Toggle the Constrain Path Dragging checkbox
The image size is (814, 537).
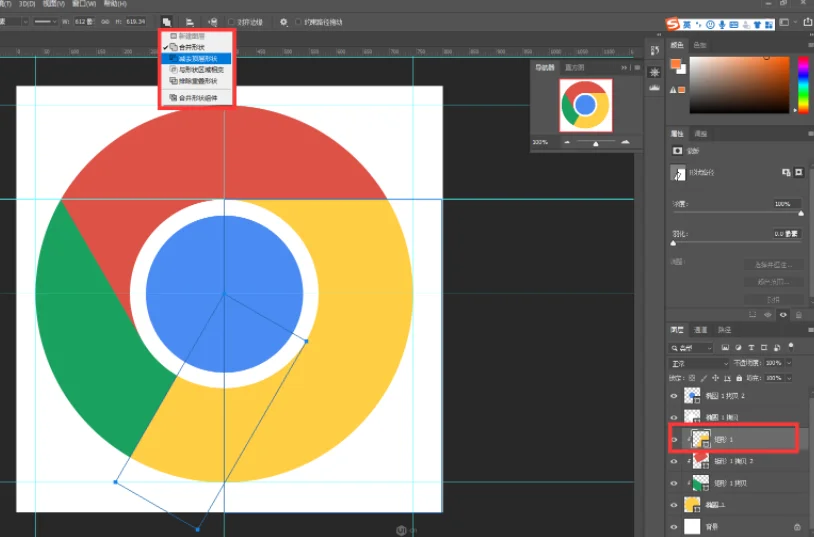pos(298,22)
